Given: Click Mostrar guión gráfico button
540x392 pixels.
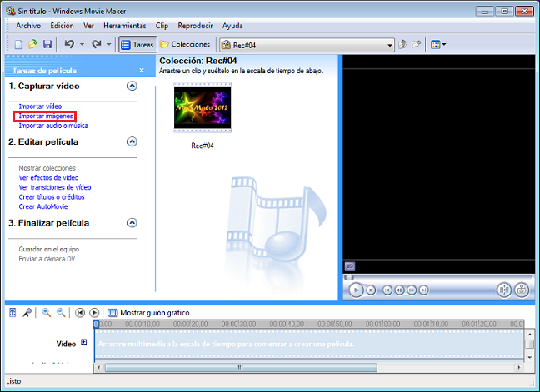Looking at the screenshot, I should tap(149, 313).
